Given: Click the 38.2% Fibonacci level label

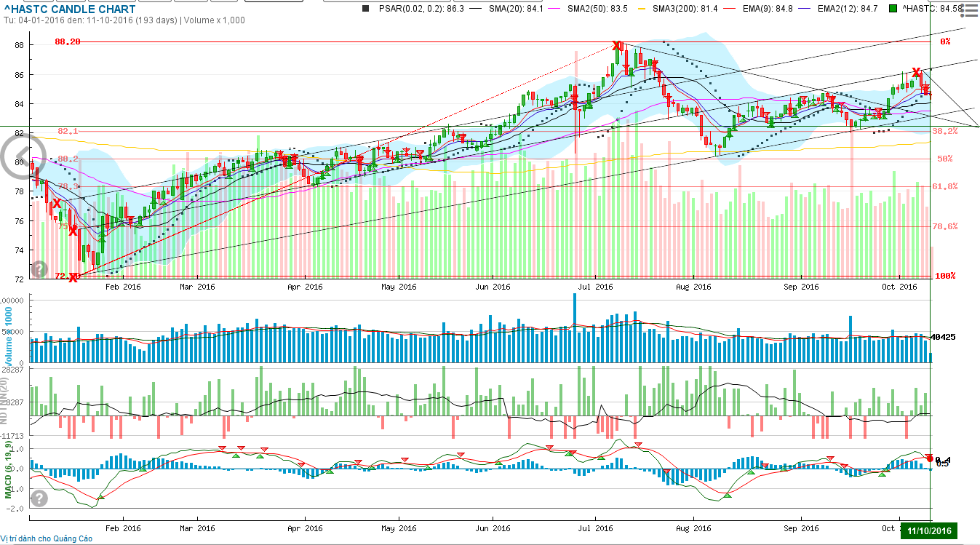Looking at the screenshot, I should [x=944, y=131].
